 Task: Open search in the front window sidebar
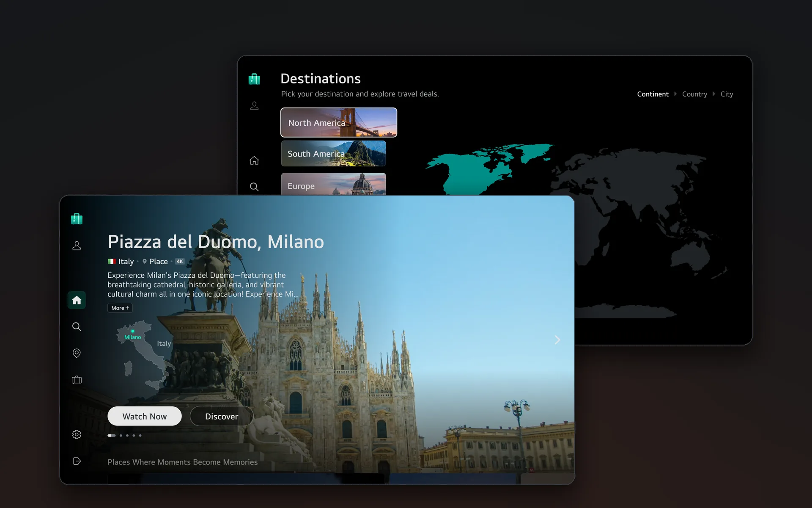(x=77, y=326)
